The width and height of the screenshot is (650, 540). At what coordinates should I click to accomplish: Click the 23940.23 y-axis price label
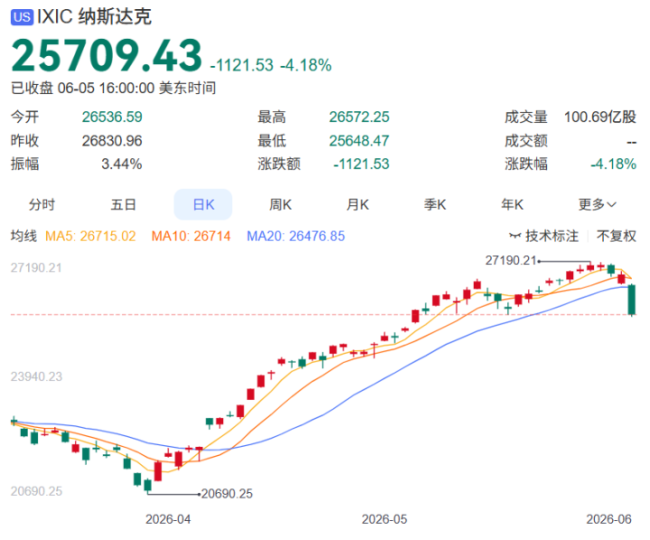coord(36,377)
